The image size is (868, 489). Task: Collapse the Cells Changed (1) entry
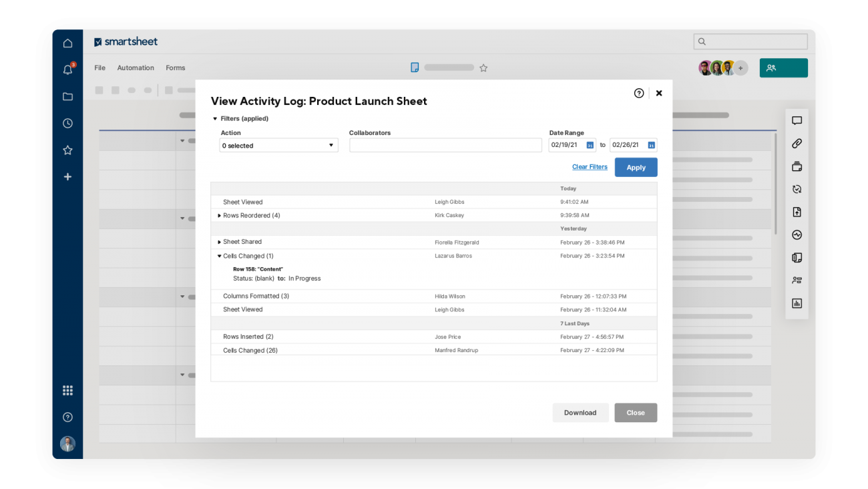[x=219, y=256]
